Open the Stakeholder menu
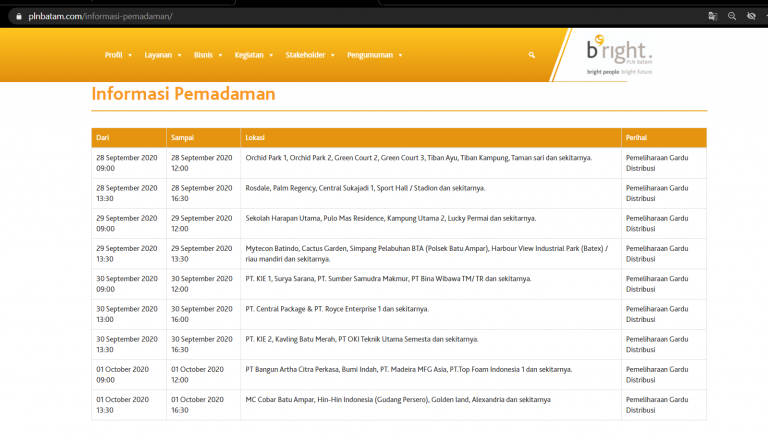768x440 pixels. click(305, 55)
